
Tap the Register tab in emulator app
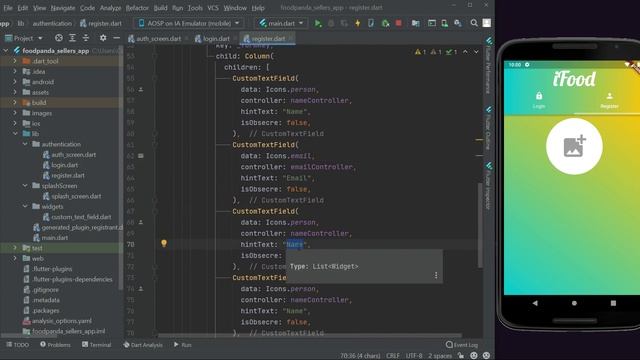pos(609,100)
